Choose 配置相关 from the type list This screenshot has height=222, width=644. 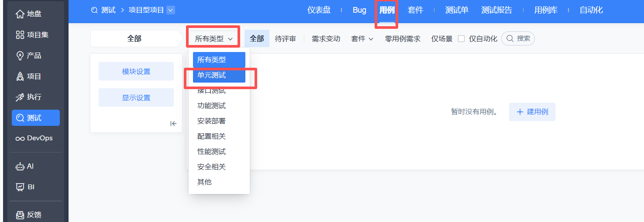click(x=219, y=136)
